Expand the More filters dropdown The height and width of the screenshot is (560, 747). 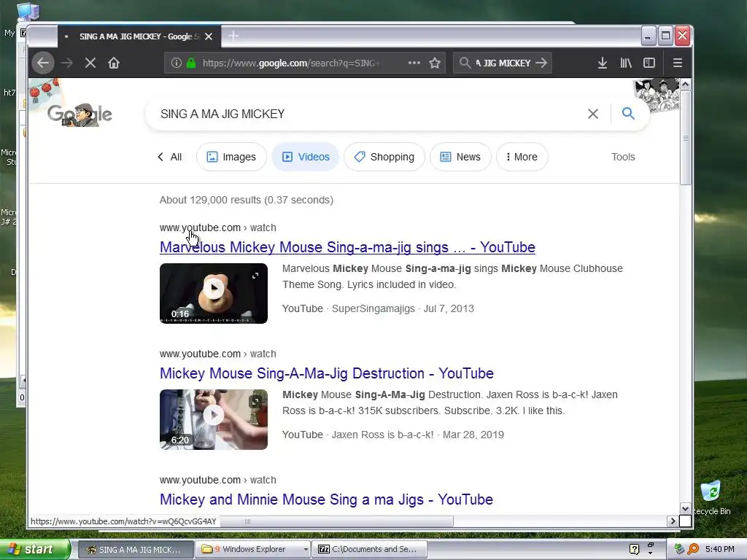[522, 157]
